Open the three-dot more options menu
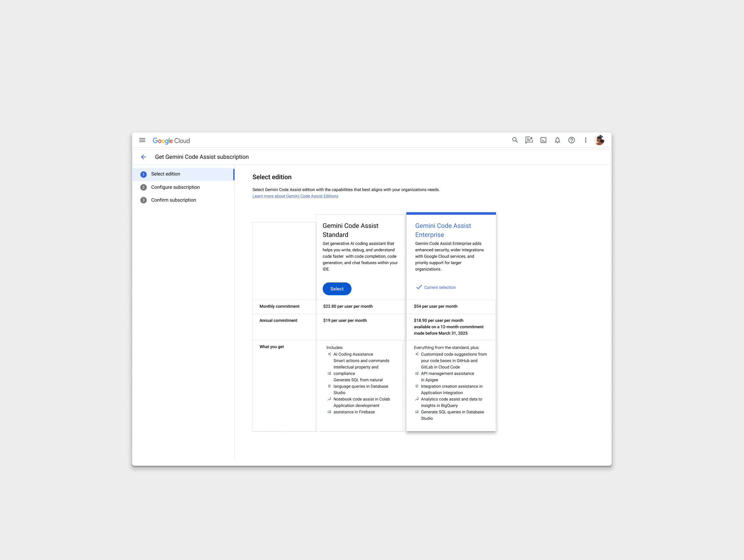Screen dimensions: 744x560 [586, 140]
